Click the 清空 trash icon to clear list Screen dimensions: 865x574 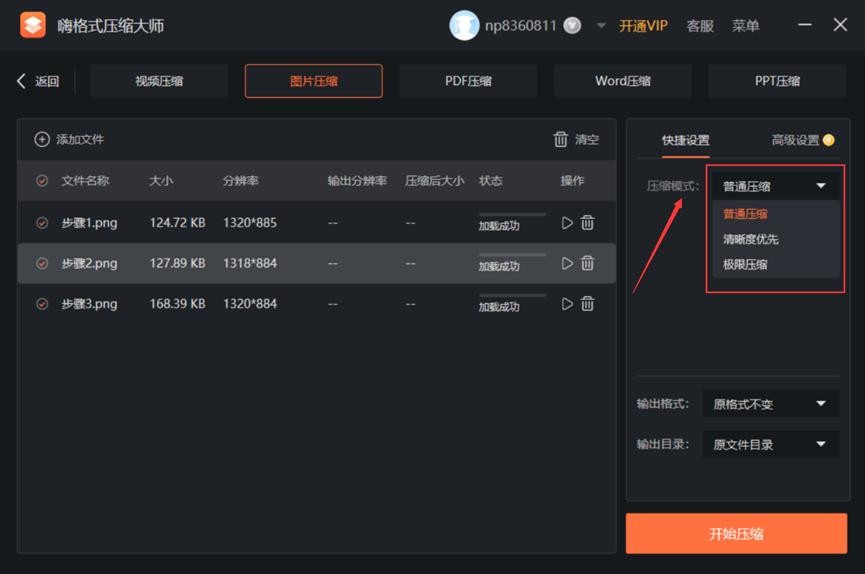pos(561,140)
